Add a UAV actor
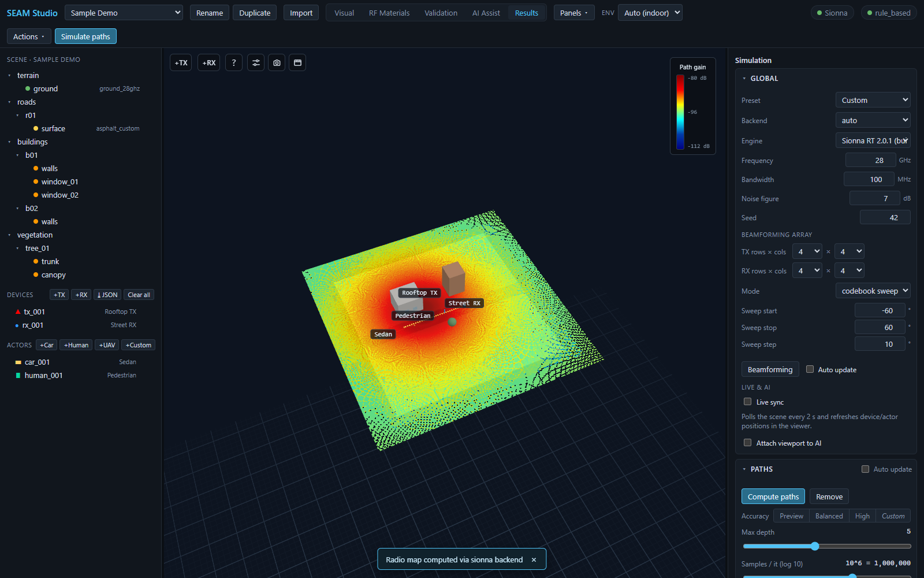 click(x=107, y=345)
